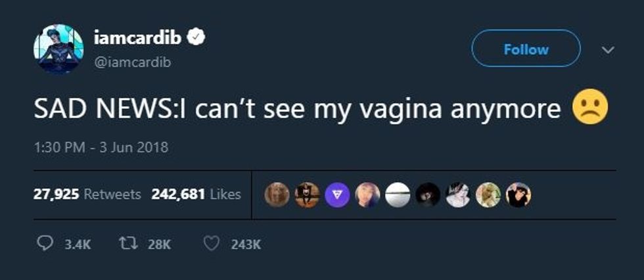Click the iamcardib display name

click(x=137, y=38)
